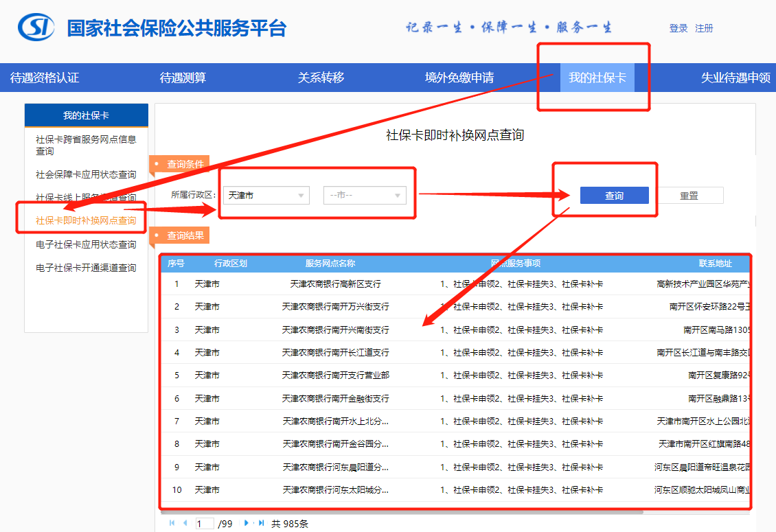Click the 注册 register link
This screenshot has width=776, height=532.
[x=704, y=28]
